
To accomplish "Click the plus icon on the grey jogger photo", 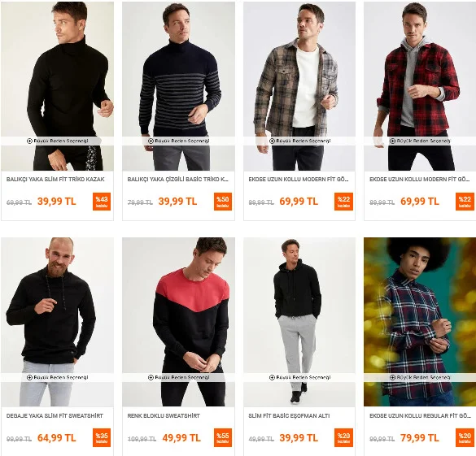I will tap(272, 377).
